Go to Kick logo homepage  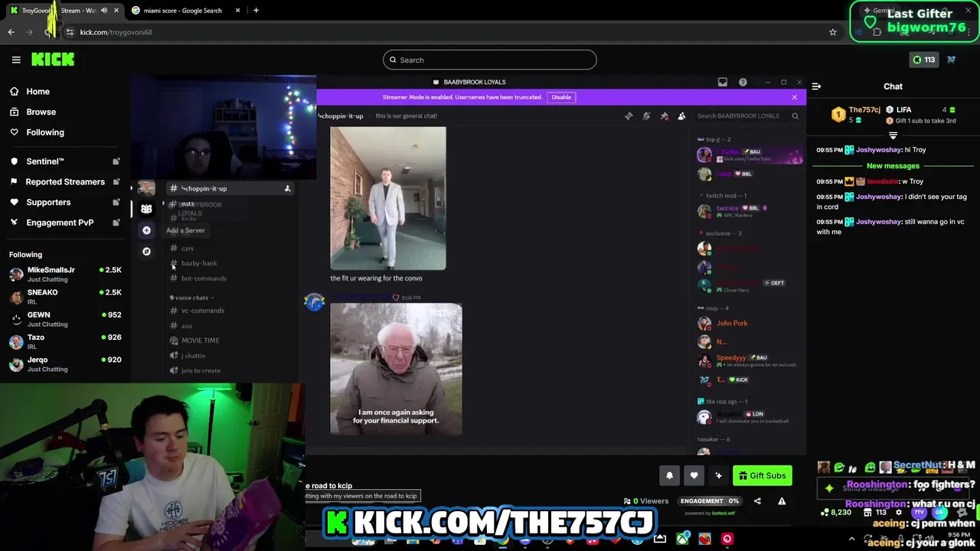pyautogui.click(x=53, y=59)
